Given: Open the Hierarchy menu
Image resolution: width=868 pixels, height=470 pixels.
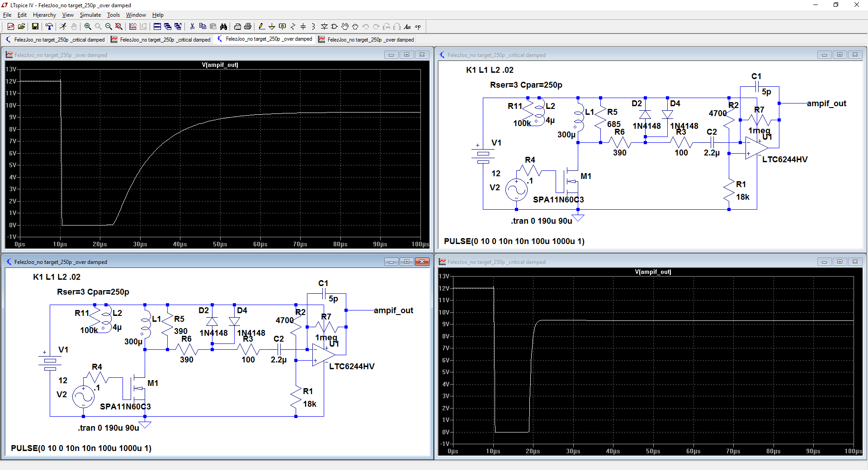Looking at the screenshot, I should (44, 15).
